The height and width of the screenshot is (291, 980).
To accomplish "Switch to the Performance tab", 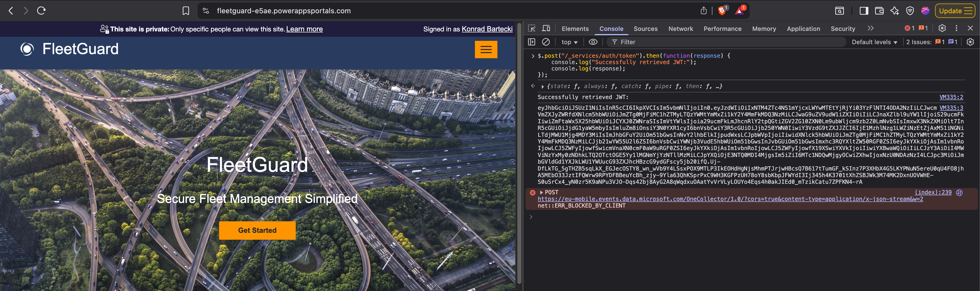I will (x=722, y=29).
